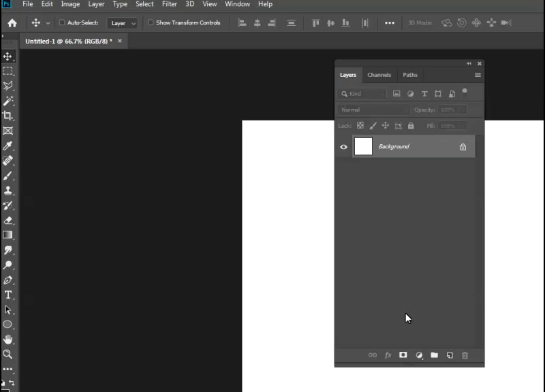Screen dimensions: 545x392
Task: Activate the Hand tool
Action: (8, 339)
